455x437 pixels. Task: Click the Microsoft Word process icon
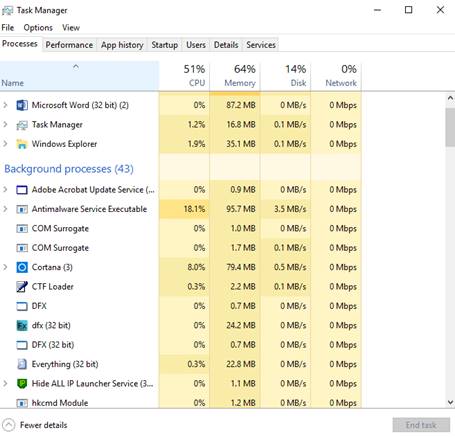[x=22, y=105]
